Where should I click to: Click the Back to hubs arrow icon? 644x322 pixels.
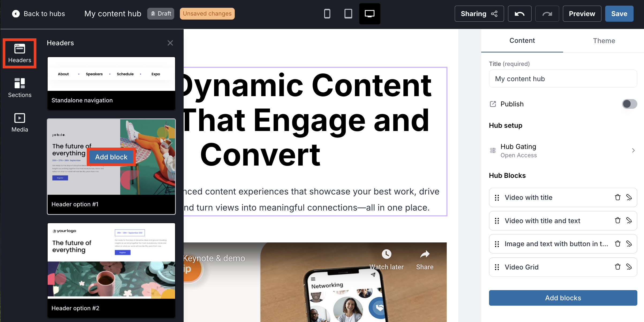pyautogui.click(x=16, y=14)
